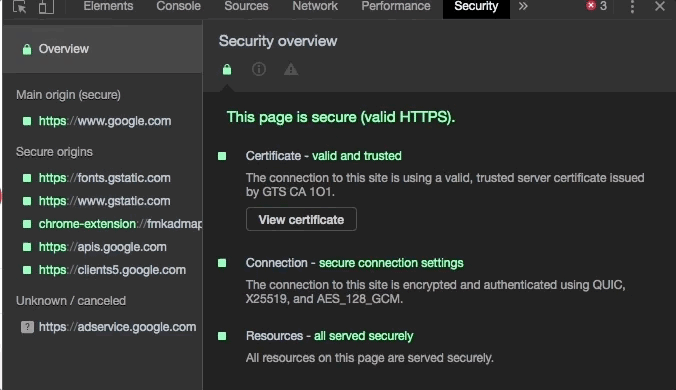676x390 pixels.
Task: Select the green lock secure filter icon
Action: click(227, 69)
